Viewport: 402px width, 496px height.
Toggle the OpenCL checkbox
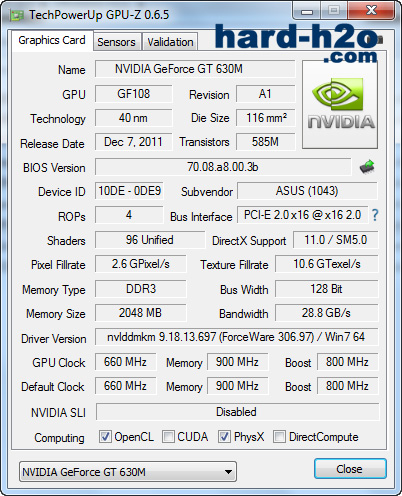coord(105,436)
